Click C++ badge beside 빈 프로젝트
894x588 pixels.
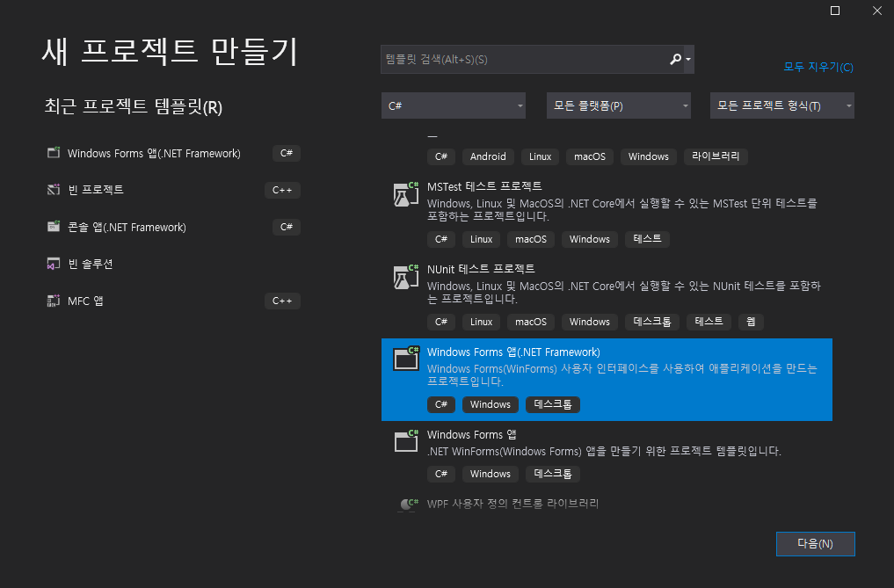pos(282,190)
